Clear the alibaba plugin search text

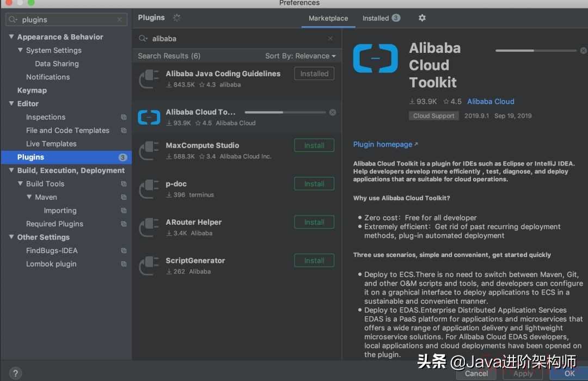tap(330, 39)
